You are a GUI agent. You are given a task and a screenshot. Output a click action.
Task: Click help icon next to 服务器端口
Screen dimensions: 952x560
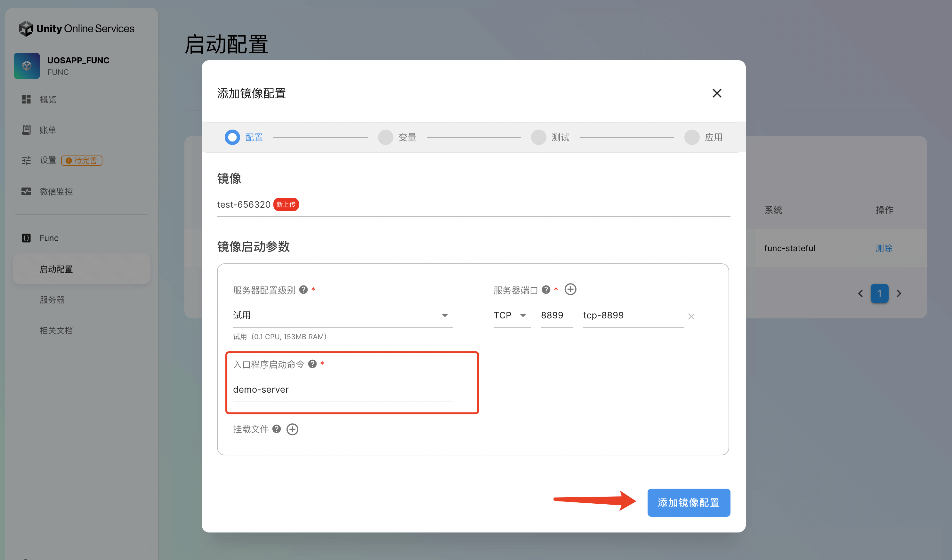click(x=546, y=290)
